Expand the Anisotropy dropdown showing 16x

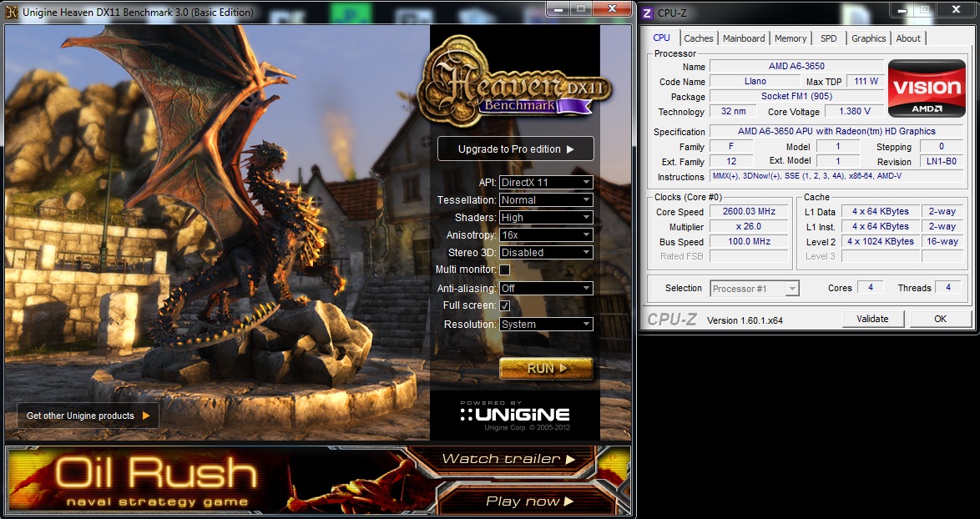546,234
